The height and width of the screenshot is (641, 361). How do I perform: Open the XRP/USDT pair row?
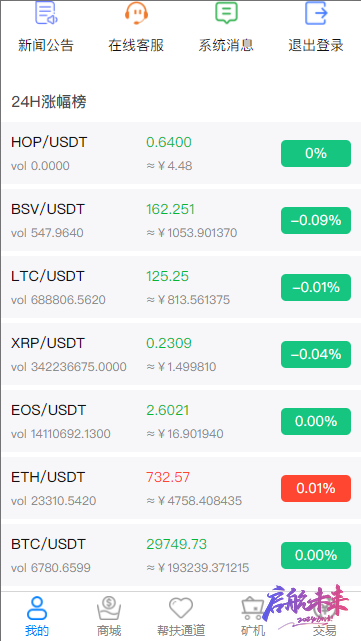(181, 354)
